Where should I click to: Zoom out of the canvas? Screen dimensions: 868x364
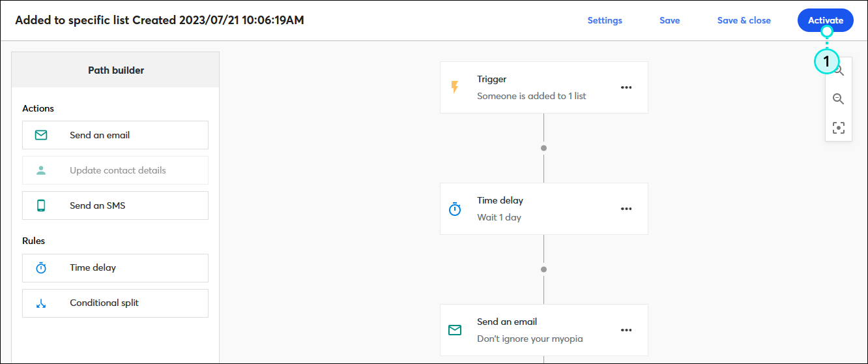point(839,99)
